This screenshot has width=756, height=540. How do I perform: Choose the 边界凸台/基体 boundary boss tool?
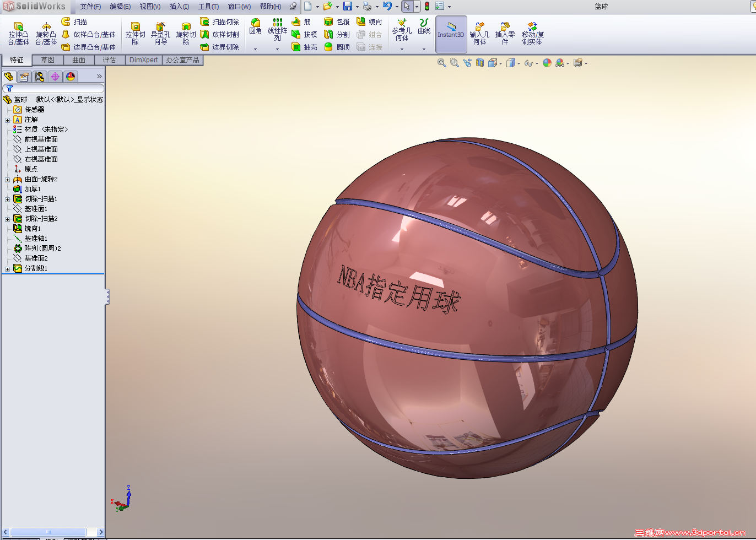point(89,47)
